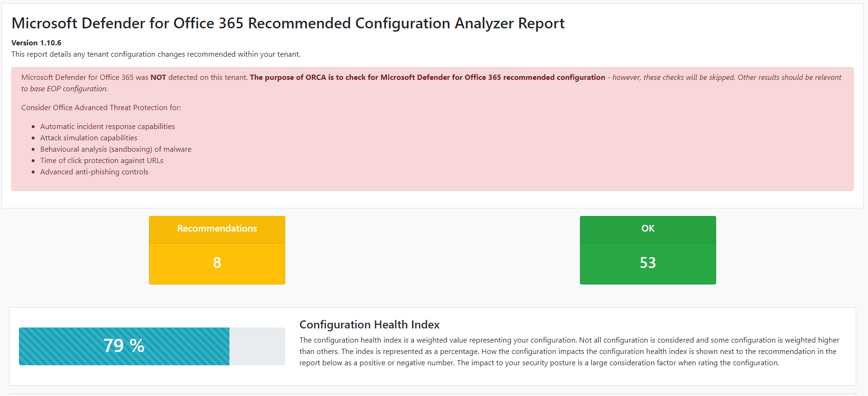Select the Advanced anti-phishing controls bullet
This screenshot has width=868, height=396.
(94, 172)
